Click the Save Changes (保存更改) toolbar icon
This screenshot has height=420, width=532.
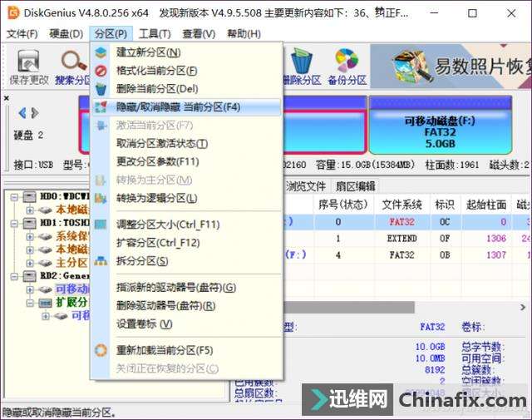pos(28,61)
